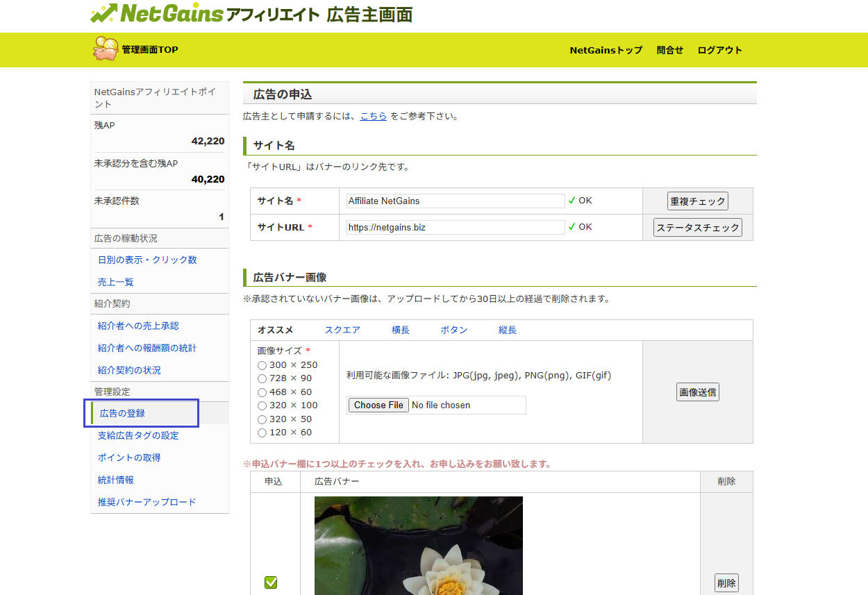Click the water lily banner thumbnail
The height and width of the screenshot is (595, 868).
(418, 546)
